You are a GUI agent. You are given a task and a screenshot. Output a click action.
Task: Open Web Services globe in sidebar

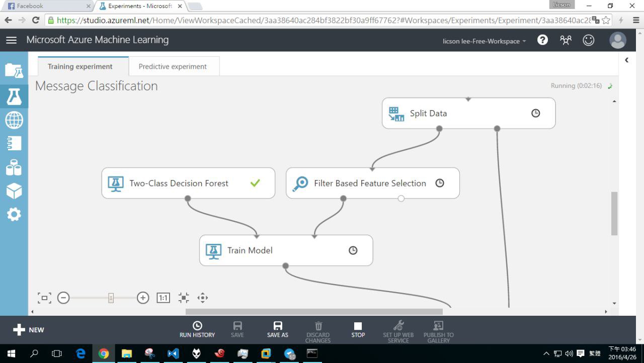pos(14,120)
